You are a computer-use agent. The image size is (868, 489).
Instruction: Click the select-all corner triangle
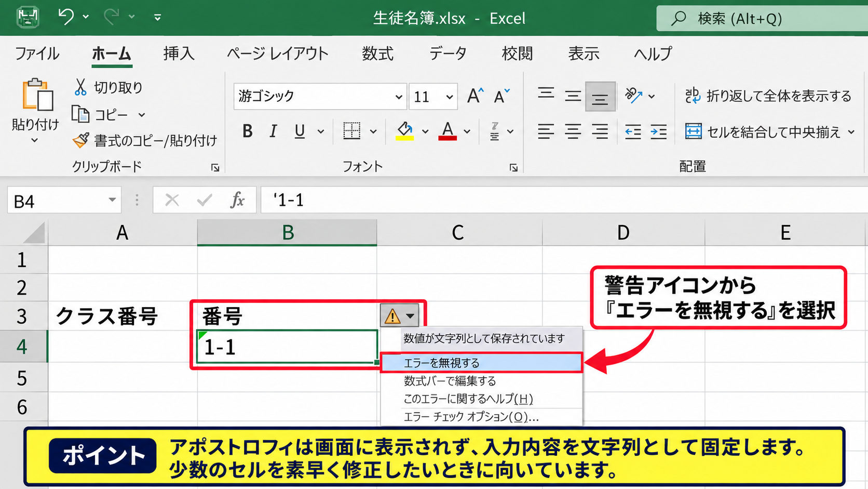[34, 233]
